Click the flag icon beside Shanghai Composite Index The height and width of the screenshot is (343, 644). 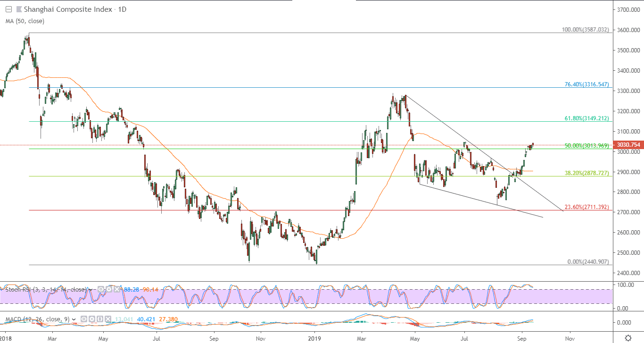point(18,9)
